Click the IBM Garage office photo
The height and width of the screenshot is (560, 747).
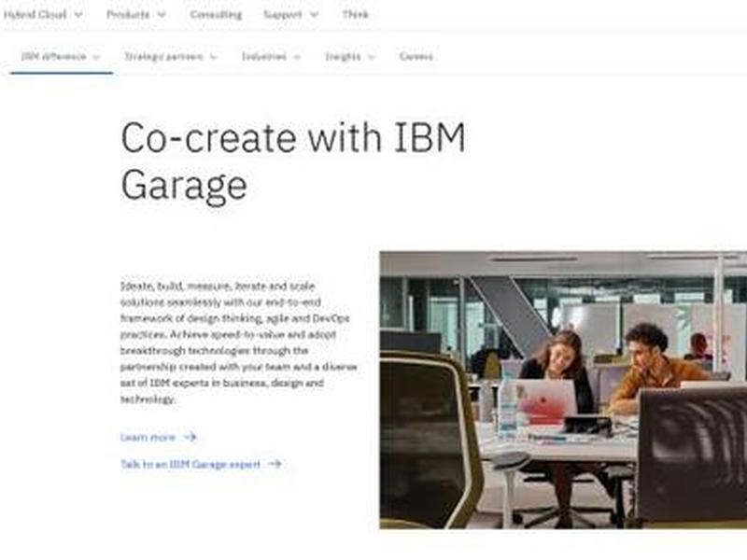click(563, 390)
